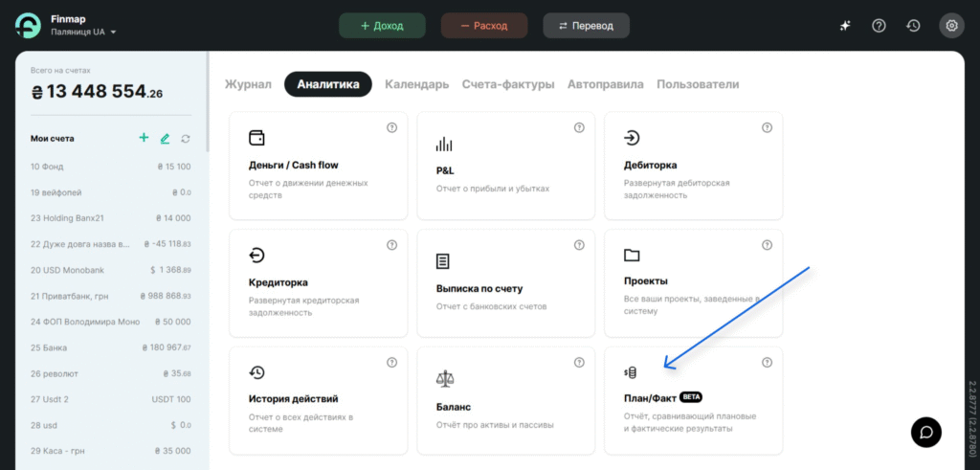The image size is (980, 470).
Task: Click the help icon on P&L card
Action: click(x=579, y=128)
